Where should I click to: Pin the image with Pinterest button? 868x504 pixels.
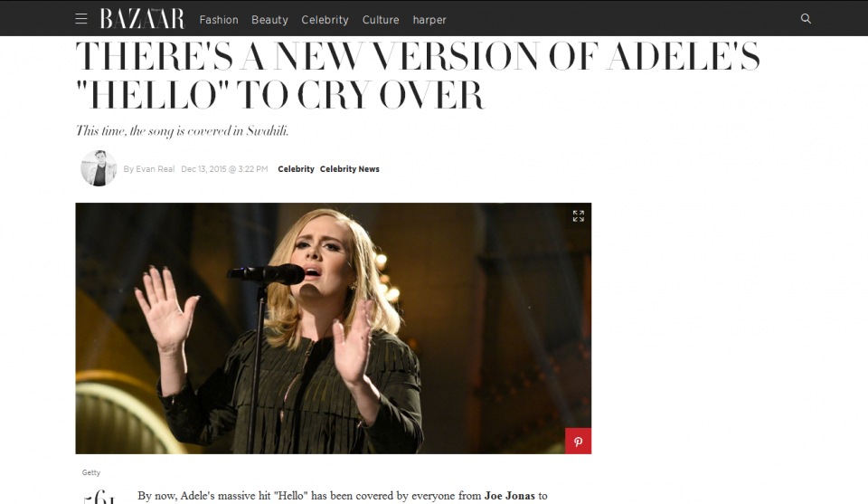578,442
